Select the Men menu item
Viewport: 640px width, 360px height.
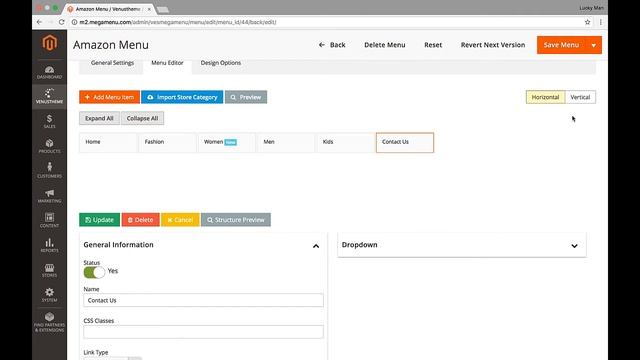click(x=286, y=142)
